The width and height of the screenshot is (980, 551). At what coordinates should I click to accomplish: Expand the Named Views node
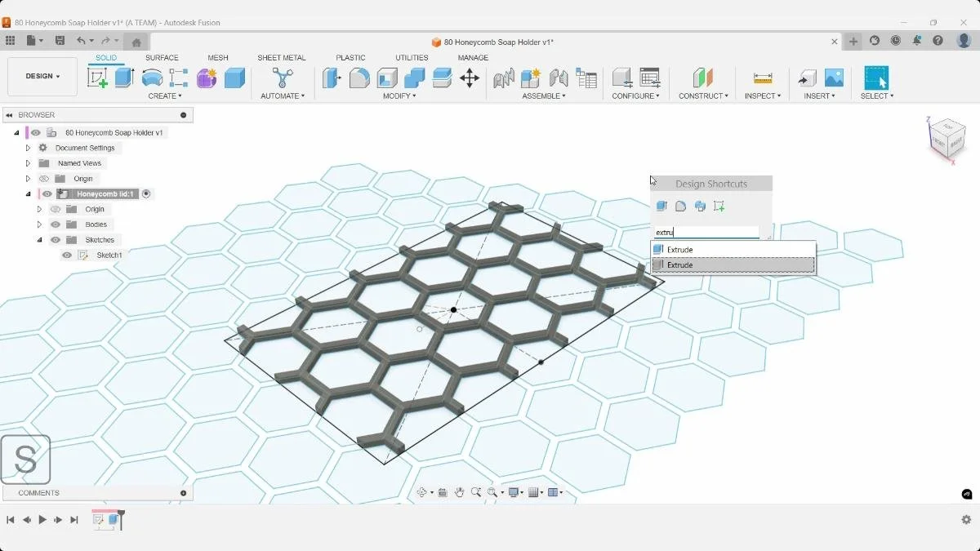pos(28,163)
